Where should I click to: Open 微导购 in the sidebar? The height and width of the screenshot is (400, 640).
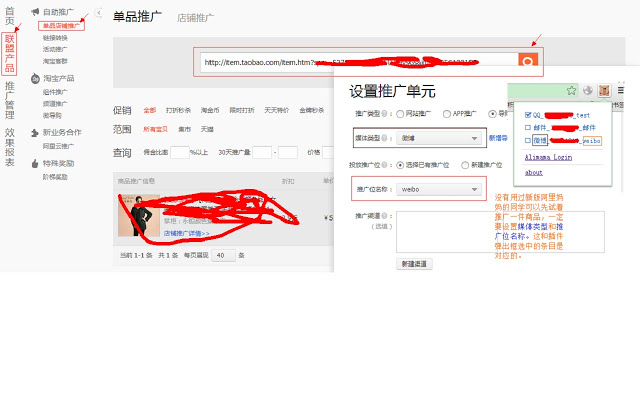click(x=52, y=116)
